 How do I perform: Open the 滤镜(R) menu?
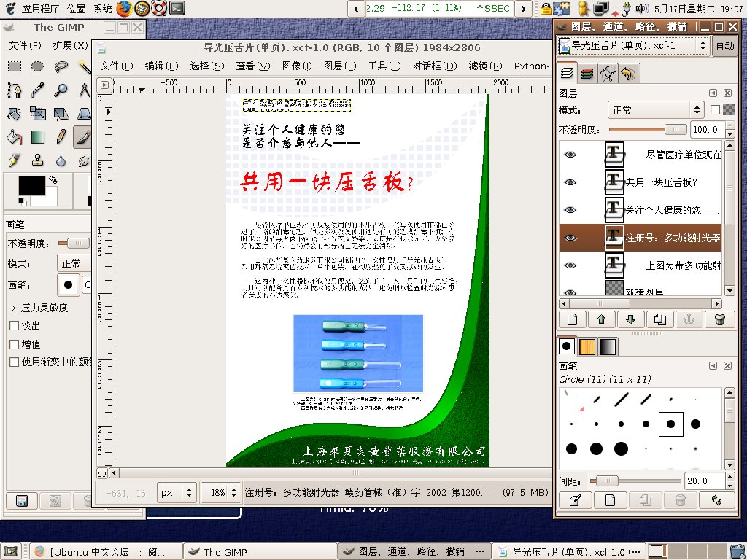point(485,66)
